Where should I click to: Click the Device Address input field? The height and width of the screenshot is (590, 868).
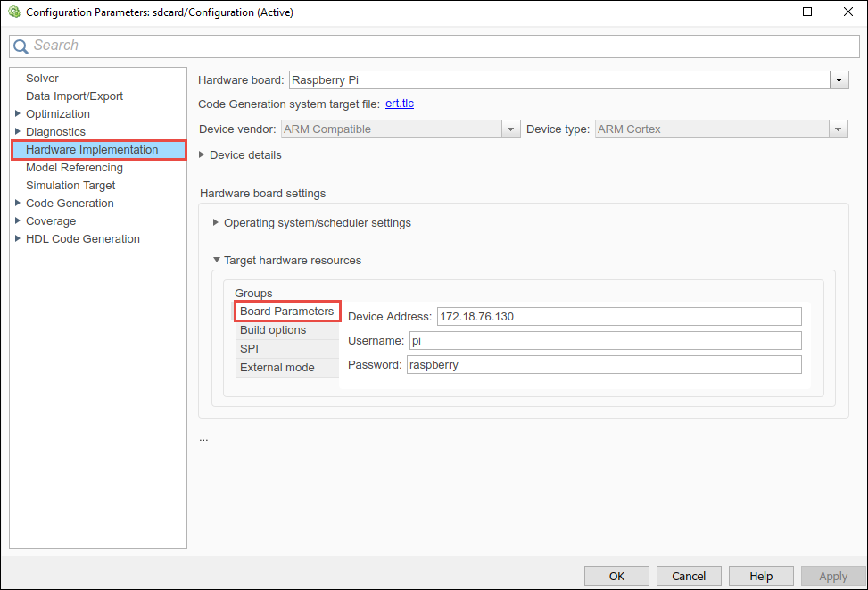(x=618, y=317)
